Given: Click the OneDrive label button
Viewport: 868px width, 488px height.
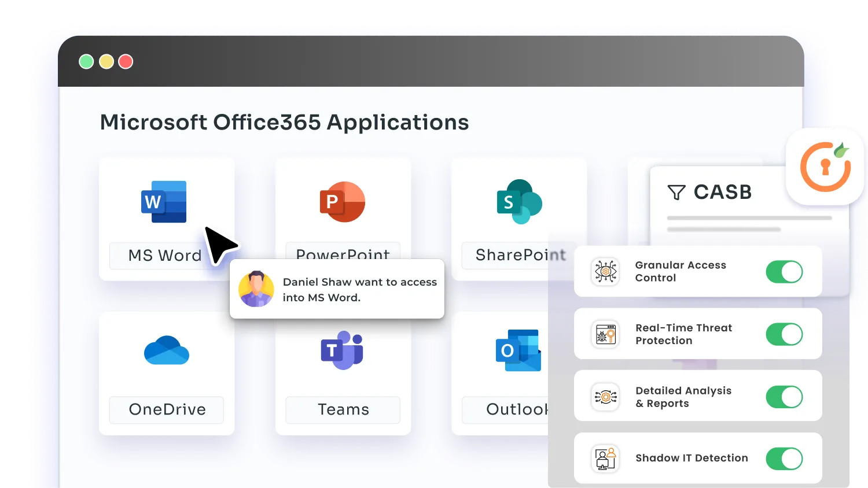Looking at the screenshot, I should point(167,409).
